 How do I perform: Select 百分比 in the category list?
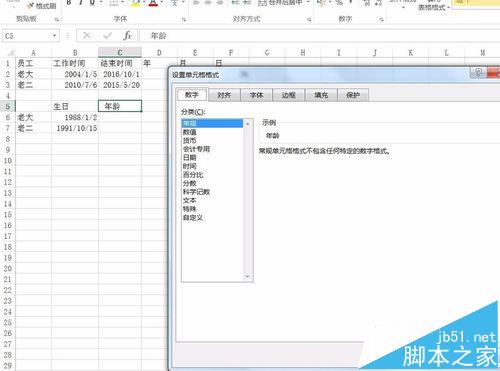[212, 175]
